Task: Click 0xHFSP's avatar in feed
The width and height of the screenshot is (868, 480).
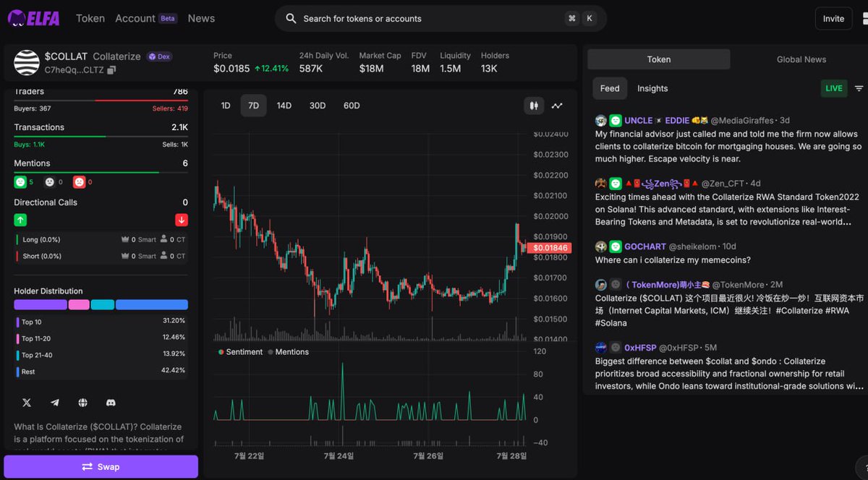Action: coord(601,348)
